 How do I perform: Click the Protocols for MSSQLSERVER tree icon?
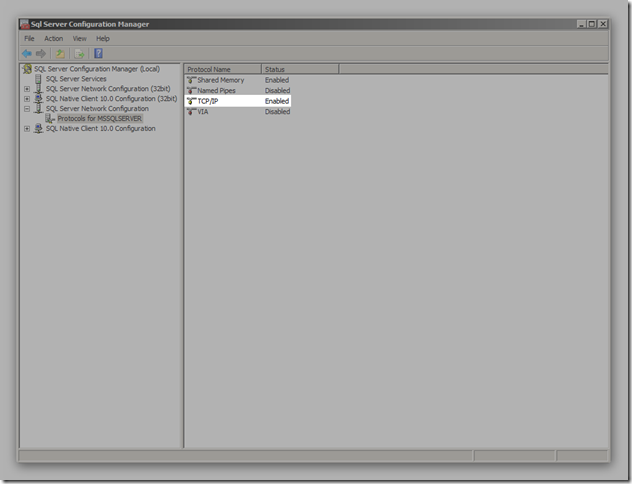[50, 118]
